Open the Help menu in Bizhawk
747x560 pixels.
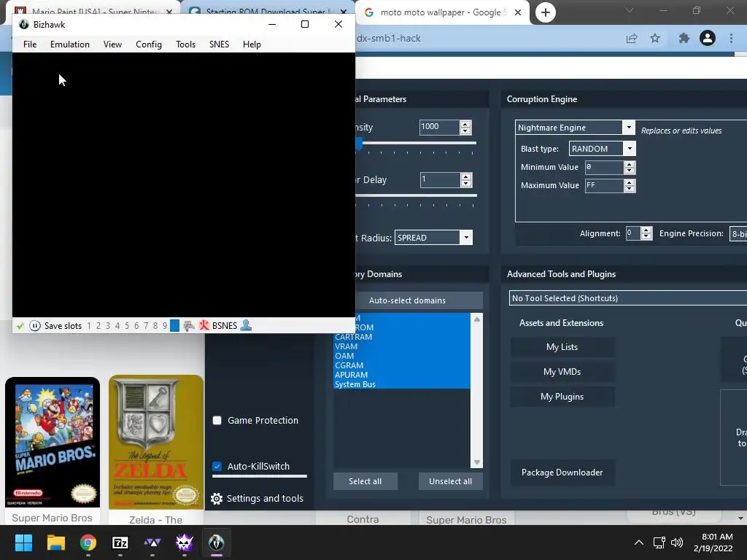click(252, 44)
